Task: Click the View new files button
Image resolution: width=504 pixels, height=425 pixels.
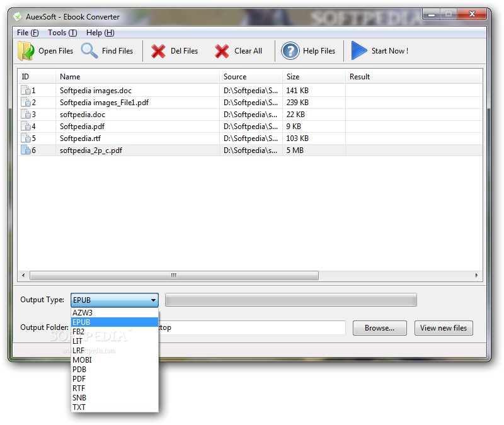Action: pos(444,328)
